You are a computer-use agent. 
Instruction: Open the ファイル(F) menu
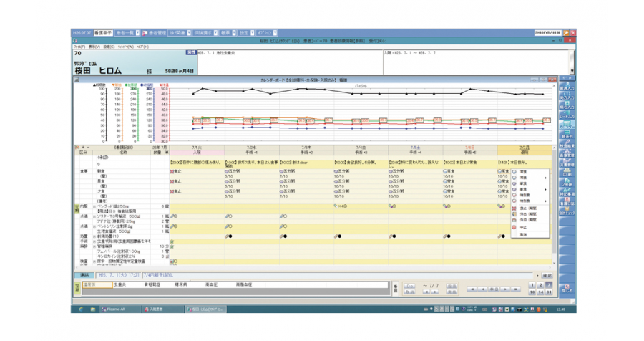coord(79,47)
